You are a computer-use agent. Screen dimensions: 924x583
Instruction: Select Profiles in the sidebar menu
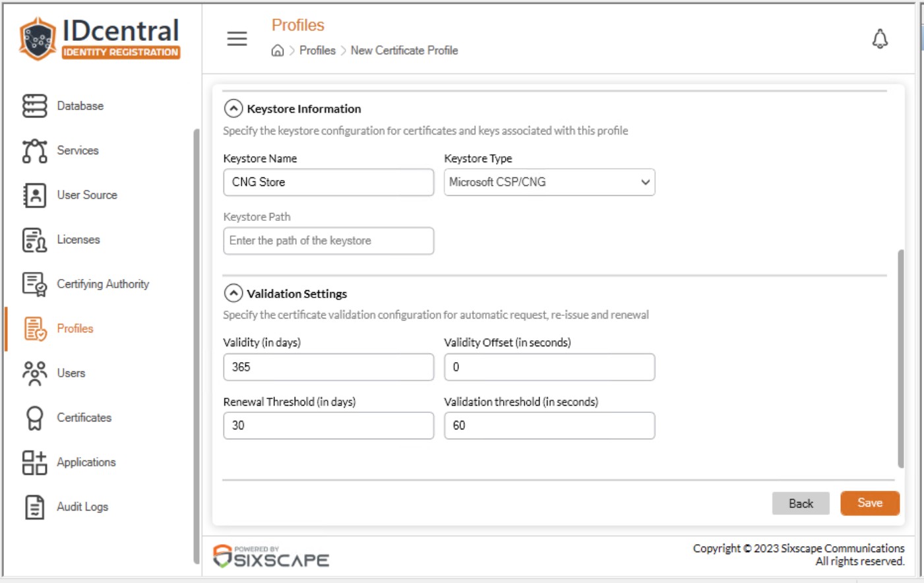(75, 328)
